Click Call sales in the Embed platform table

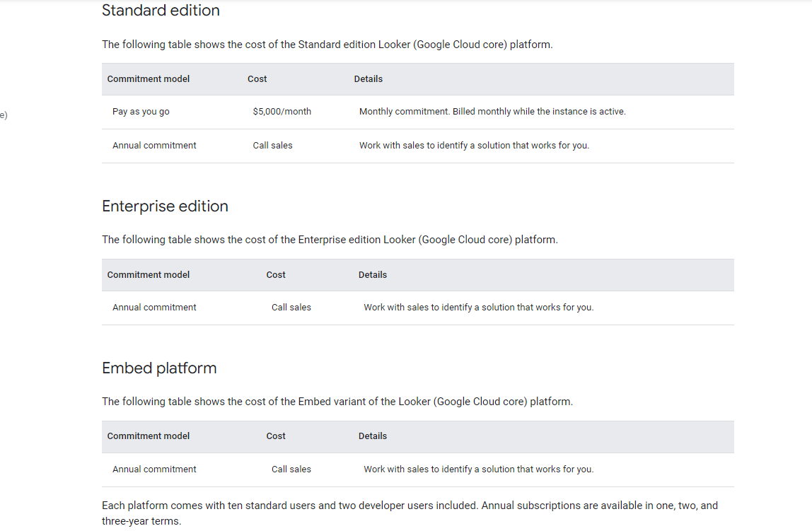coord(291,469)
